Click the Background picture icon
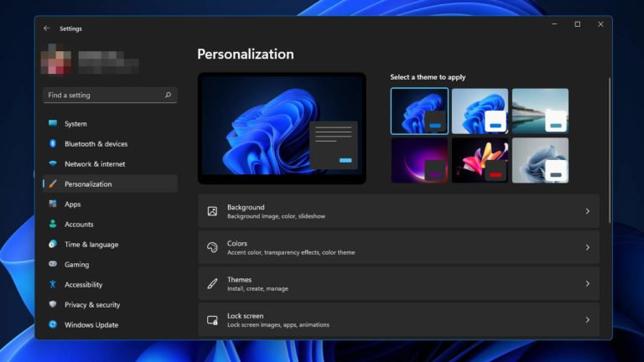This screenshot has width=644, height=362. pos(212,211)
